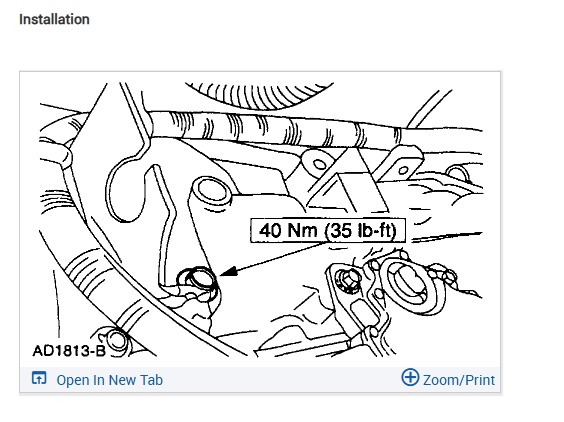The image size is (564, 422).
Task: Select the Zoom/Print text link
Action: [459, 380]
